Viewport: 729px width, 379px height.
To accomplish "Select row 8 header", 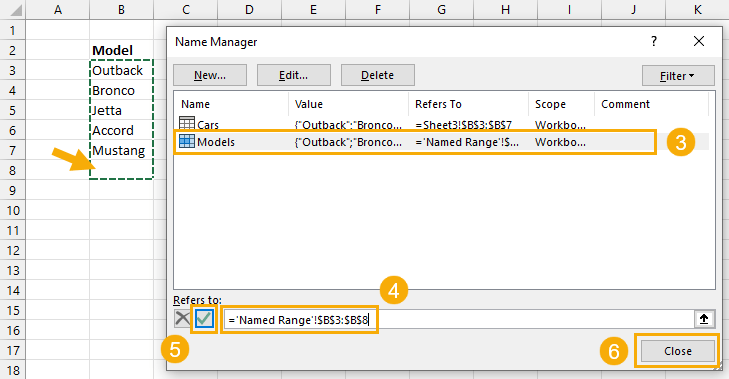I will point(13,170).
